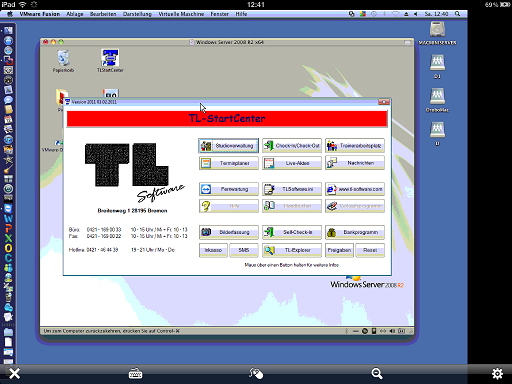Open the Nachrichten messages button
Image resolution: width=512 pixels, height=384 pixels.
[355, 163]
